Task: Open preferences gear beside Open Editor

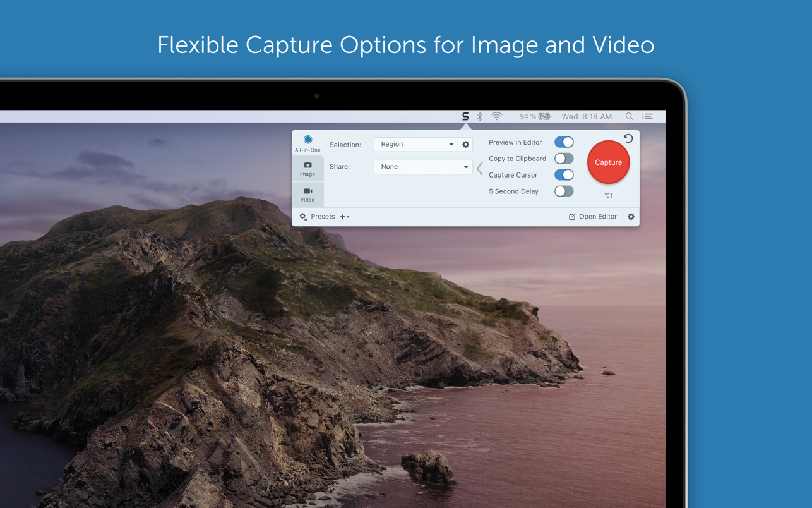Action: coord(631,217)
